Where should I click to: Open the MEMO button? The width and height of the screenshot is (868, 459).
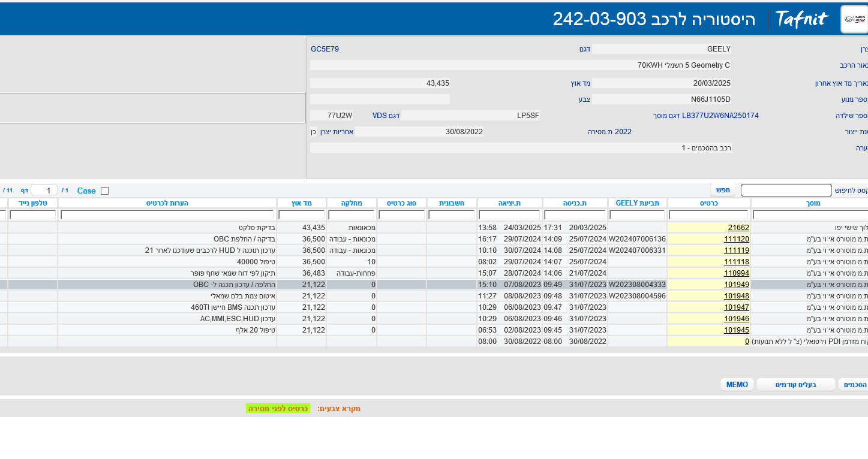click(x=737, y=385)
